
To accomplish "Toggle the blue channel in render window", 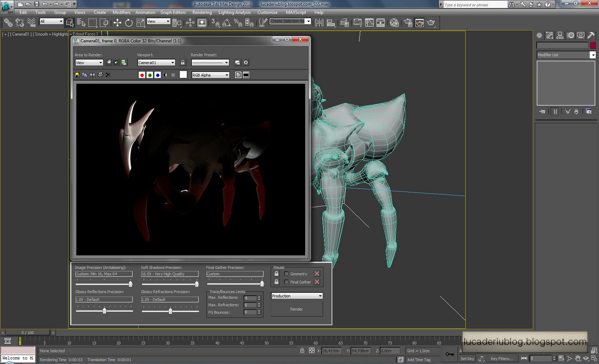I will (158, 75).
